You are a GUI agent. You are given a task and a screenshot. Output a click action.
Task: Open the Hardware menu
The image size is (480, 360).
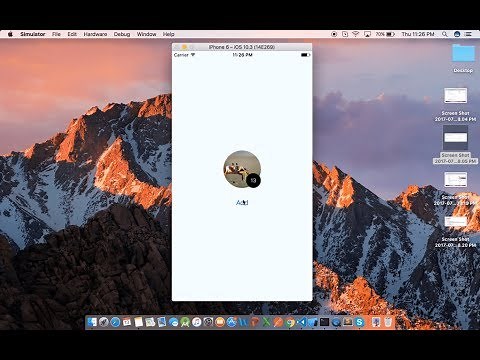tap(95, 34)
